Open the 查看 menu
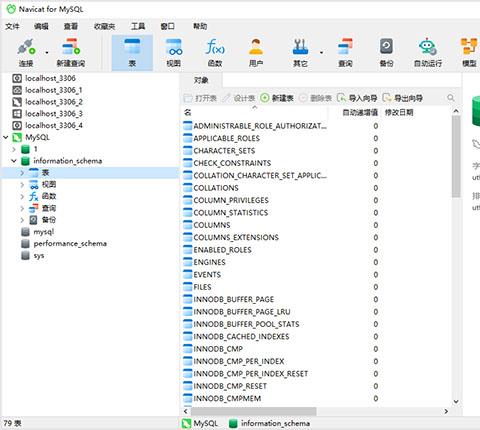Screen dimensions: 480x430 point(71,26)
